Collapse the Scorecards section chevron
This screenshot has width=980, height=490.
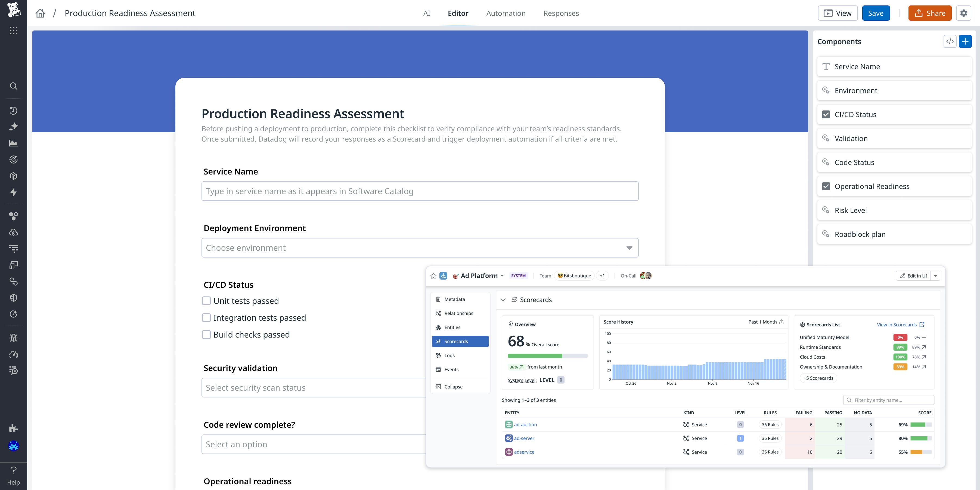tap(503, 300)
